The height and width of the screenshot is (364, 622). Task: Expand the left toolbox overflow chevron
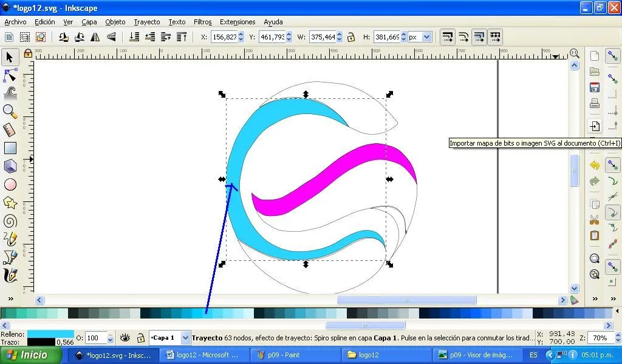pos(11,298)
